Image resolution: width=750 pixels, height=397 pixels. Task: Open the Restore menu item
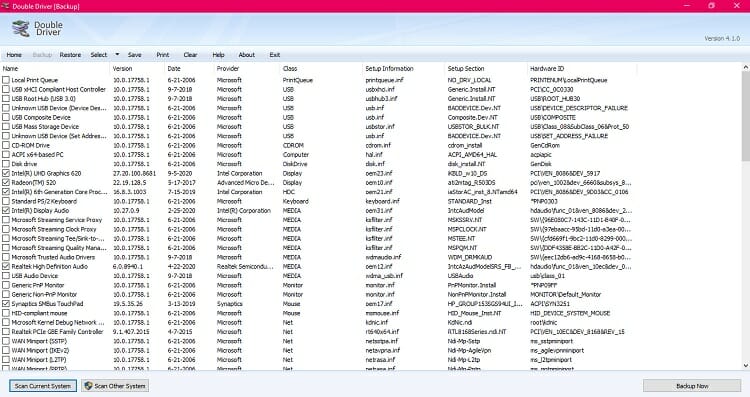[x=70, y=55]
